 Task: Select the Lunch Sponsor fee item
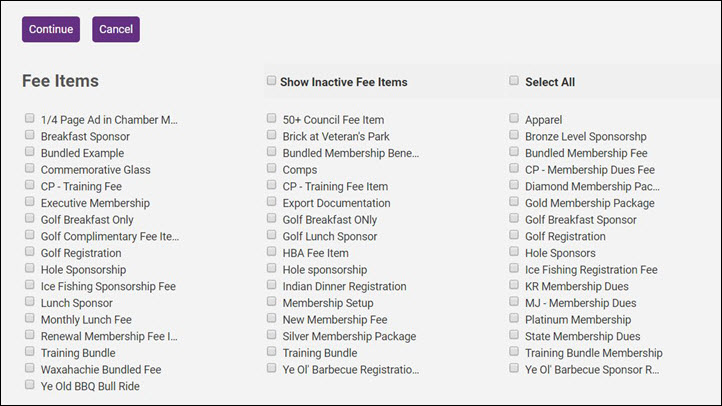pyautogui.click(x=30, y=302)
